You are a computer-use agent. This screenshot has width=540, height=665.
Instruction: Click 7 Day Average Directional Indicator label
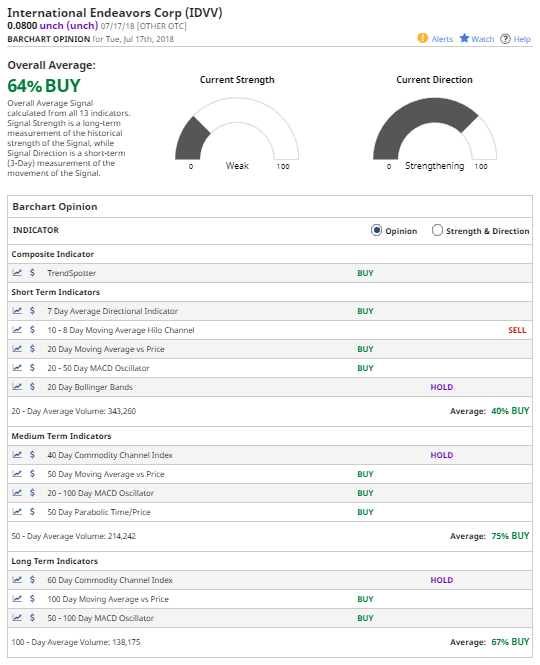(112, 311)
